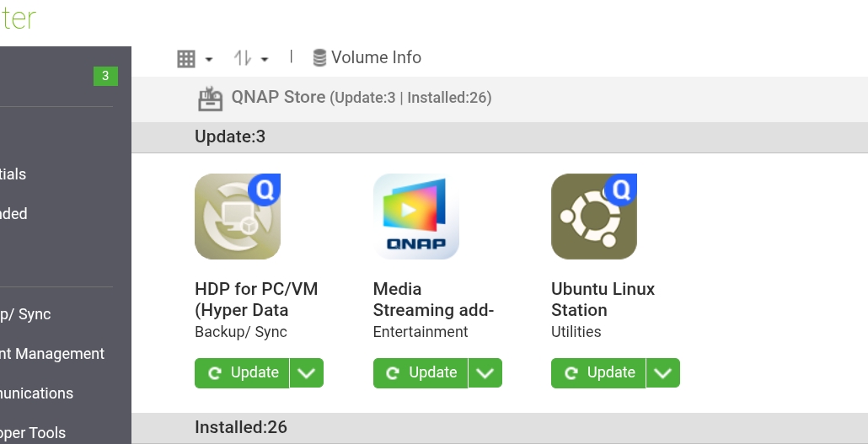Select the Communications category in sidebar
The image size is (868, 444).
coord(37,393)
